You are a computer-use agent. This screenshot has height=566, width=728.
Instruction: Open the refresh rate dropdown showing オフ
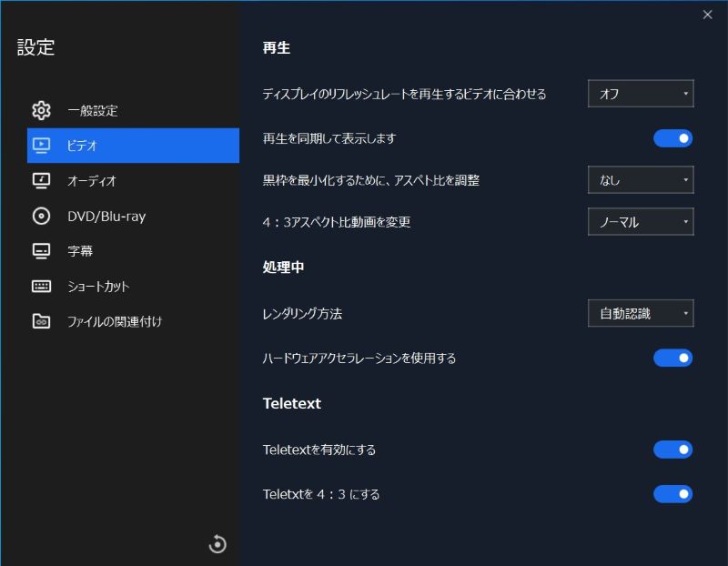641,93
